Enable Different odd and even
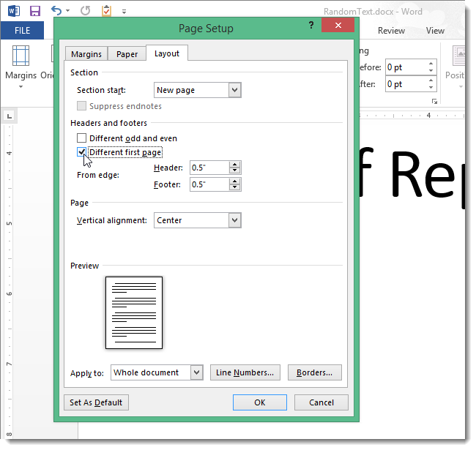476x450 pixels. pos(82,138)
